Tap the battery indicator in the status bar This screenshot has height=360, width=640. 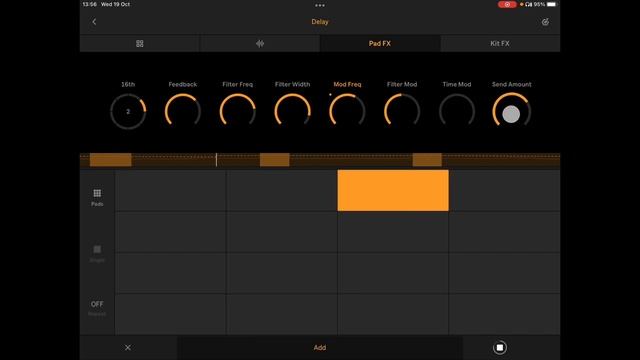click(x=551, y=4)
